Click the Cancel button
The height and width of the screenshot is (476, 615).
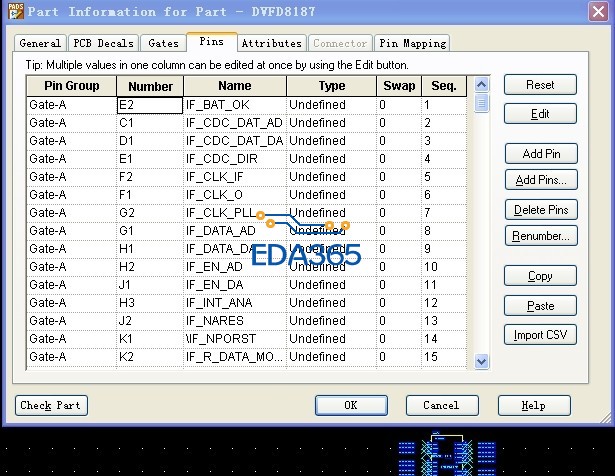[442, 405]
